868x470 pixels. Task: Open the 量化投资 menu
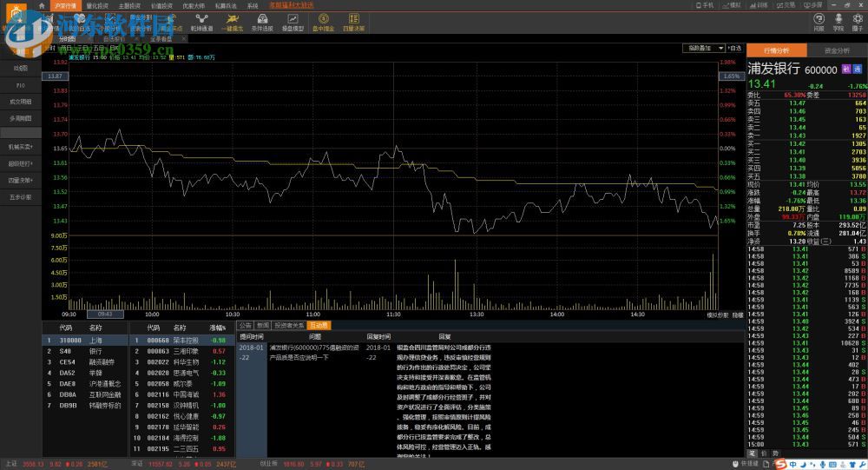[97, 5]
